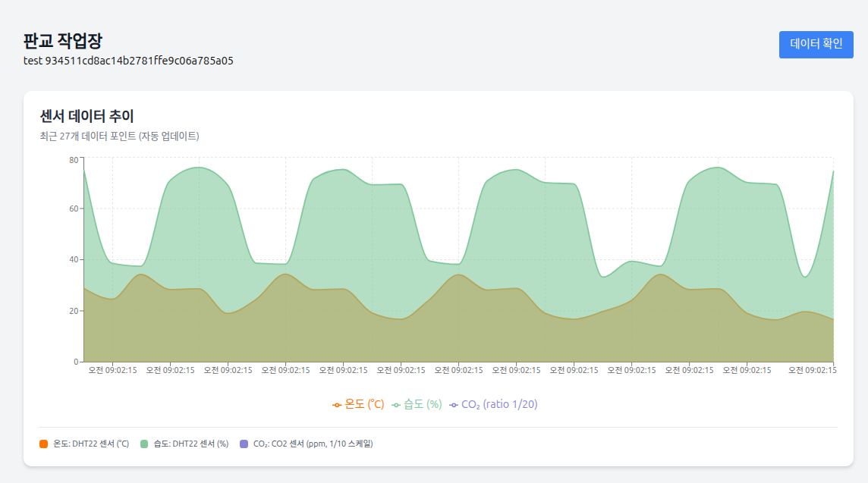Click the orange 온도 legend line marker

(x=337, y=405)
